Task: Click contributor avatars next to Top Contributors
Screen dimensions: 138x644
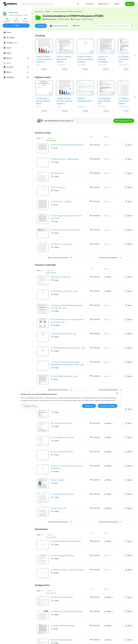Action: pos(40,121)
